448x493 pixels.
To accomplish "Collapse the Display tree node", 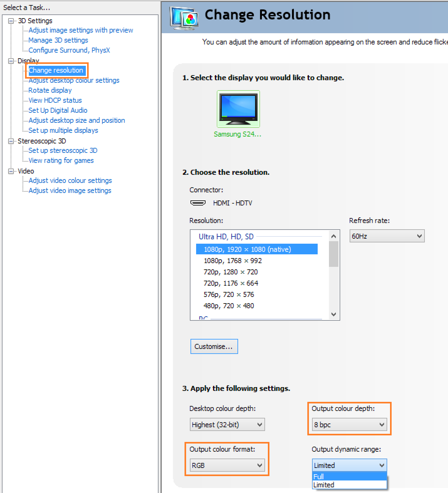I will point(11,61).
